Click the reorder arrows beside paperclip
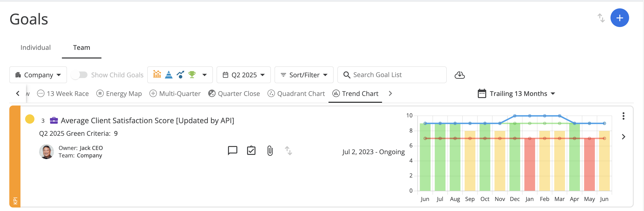This screenshot has height=211, width=644. coord(288,151)
